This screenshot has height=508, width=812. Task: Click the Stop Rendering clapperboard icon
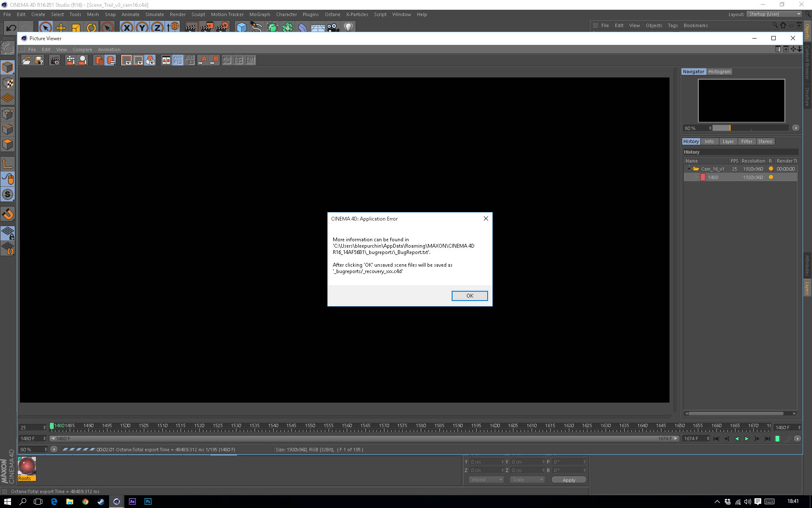pos(55,61)
